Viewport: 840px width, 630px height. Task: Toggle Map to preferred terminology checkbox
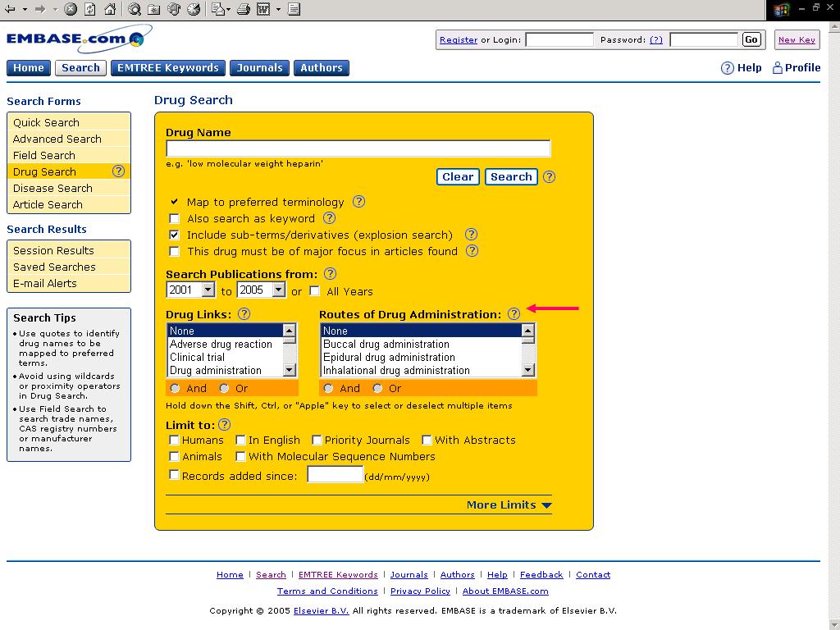coord(174,202)
